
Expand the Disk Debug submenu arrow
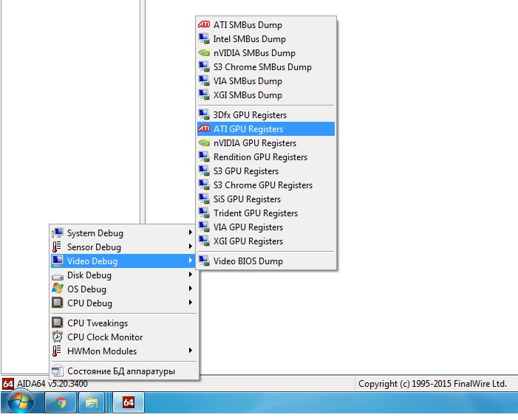pyautogui.click(x=191, y=275)
